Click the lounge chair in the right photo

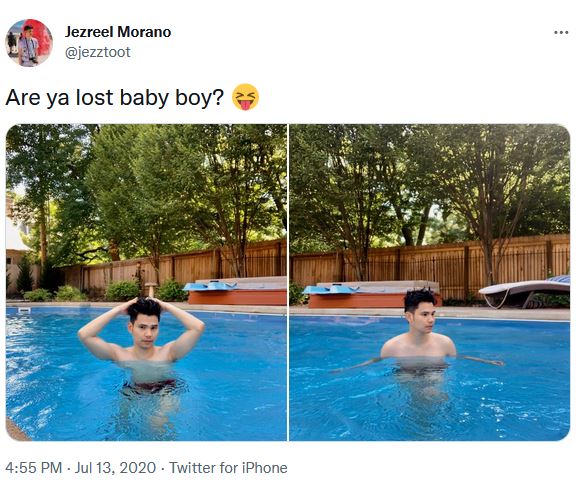(525, 292)
